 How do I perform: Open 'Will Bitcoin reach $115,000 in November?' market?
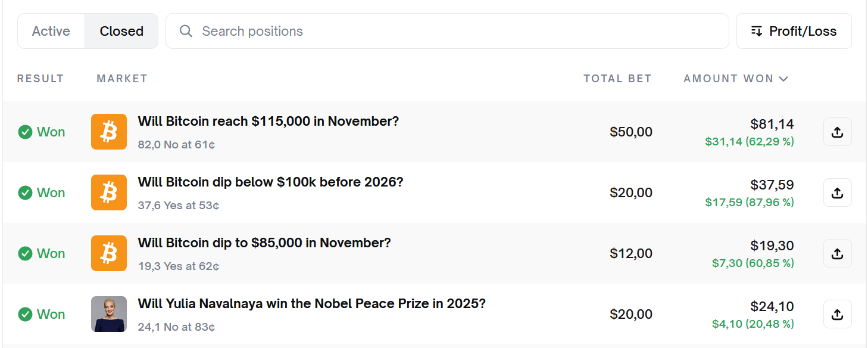pos(268,122)
